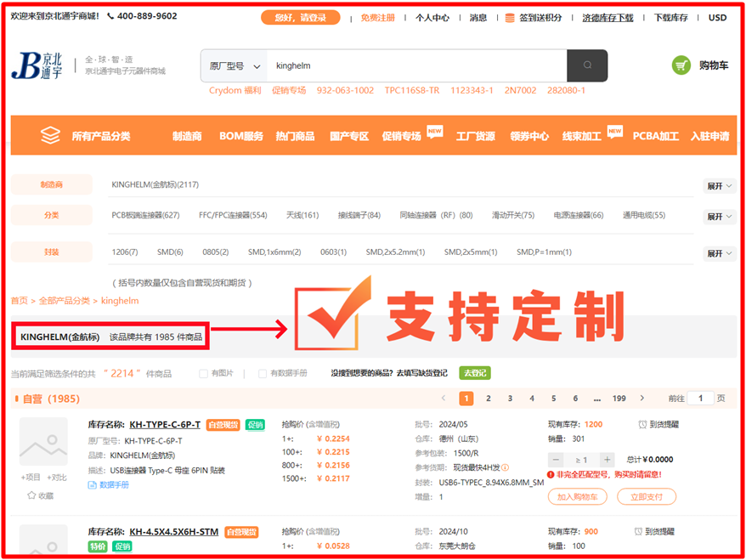Image resolution: width=746 pixels, height=560 pixels.
Task: Open the shopping cart icon
Action: click(681, 65)
